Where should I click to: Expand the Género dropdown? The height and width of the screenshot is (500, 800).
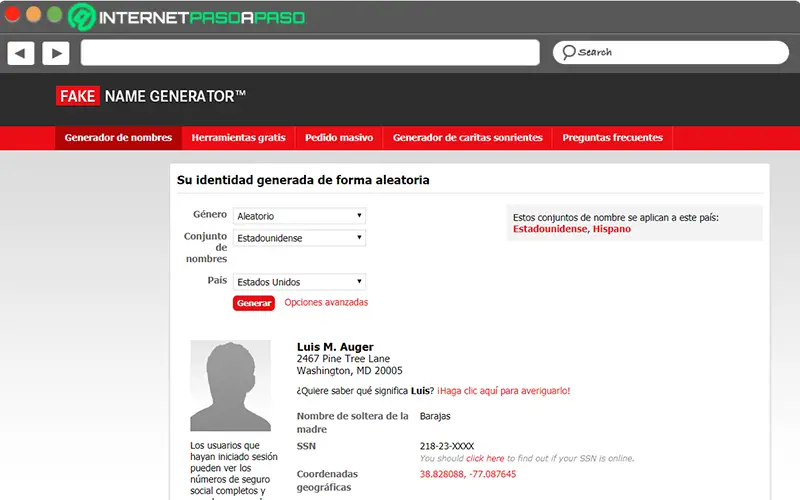point(299,216)
